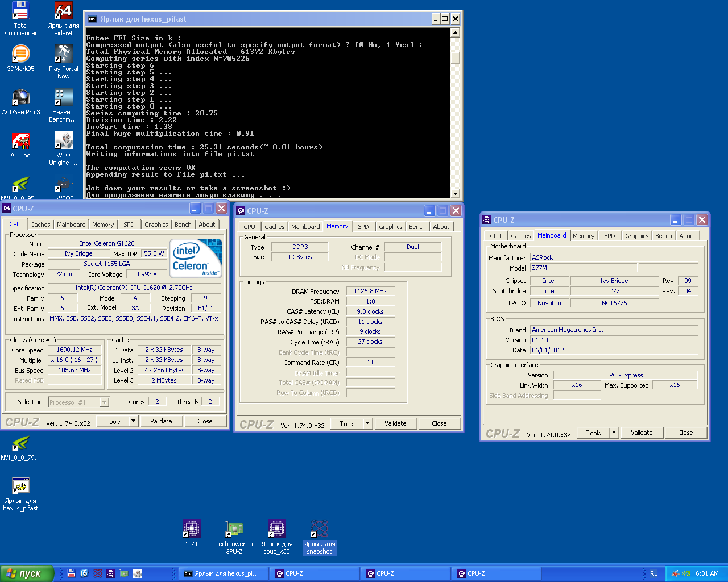This screenshot has width=728, height=582.
Task: Click the 06/01/2012 BIOS date value
Action: (614, 350)
